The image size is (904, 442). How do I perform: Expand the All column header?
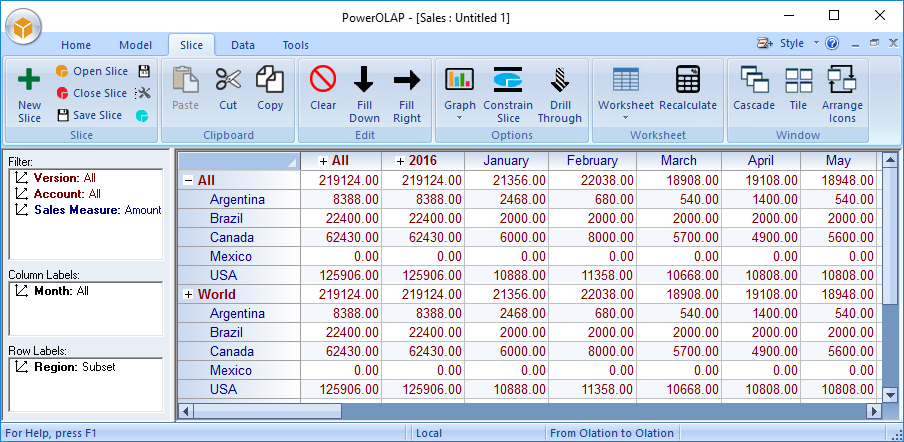click(x=323, y=161)
